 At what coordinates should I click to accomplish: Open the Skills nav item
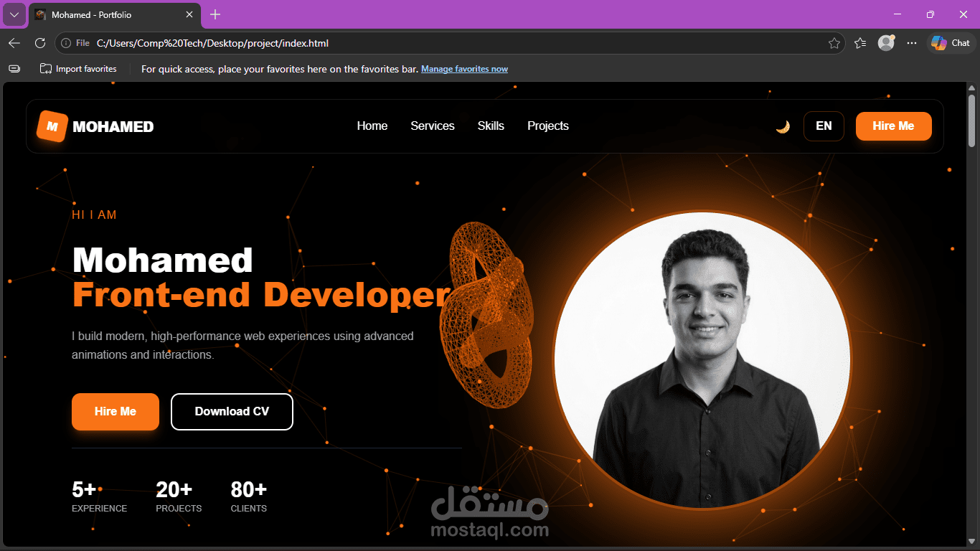(x=491, y=126)
